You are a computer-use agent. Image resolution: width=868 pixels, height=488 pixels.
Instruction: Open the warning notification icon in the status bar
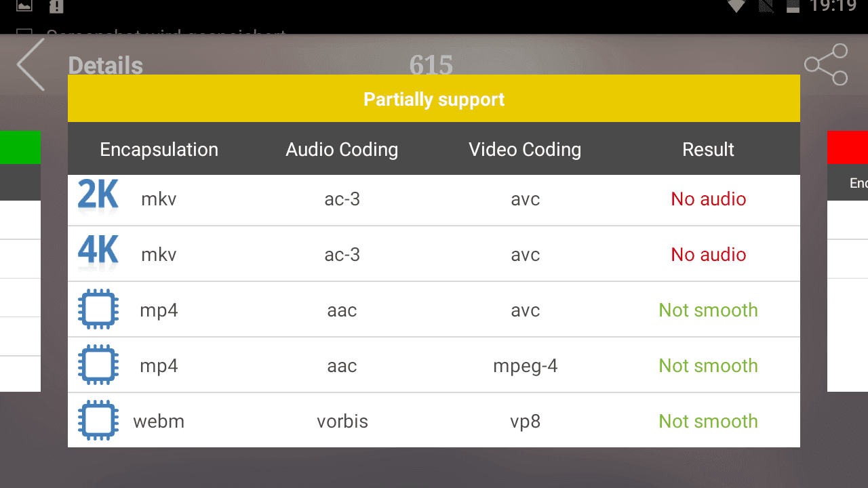coord(56,6)
